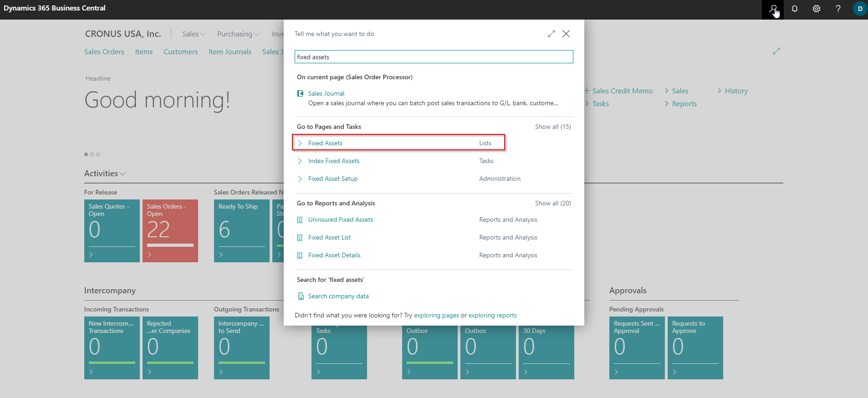Viewport: 868px width, 398px height.
Task: Click the Uninsured Fixed Assets report icon
Action: (300, 220)
